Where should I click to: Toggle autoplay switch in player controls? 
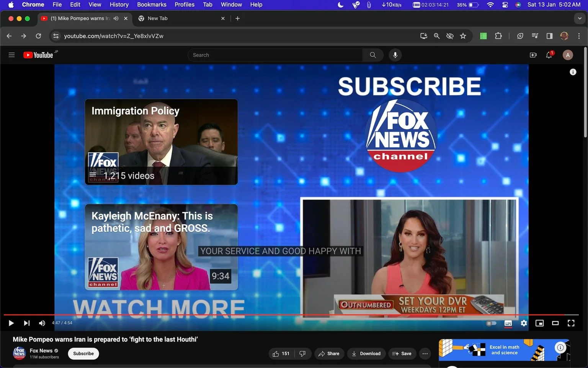pyautogui.click(x=491, y=323)
